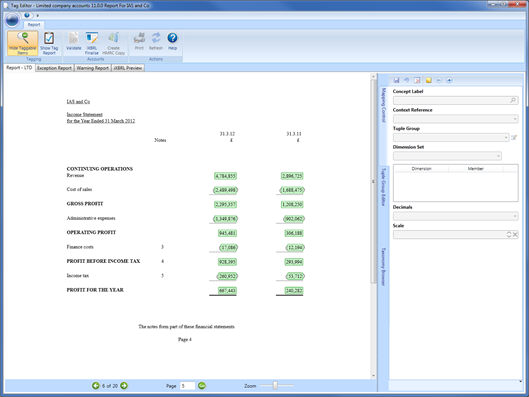Viewport: 529px width, 397px height.
Task: Open the Mapping Control side tab
Action: click(383, 105)
